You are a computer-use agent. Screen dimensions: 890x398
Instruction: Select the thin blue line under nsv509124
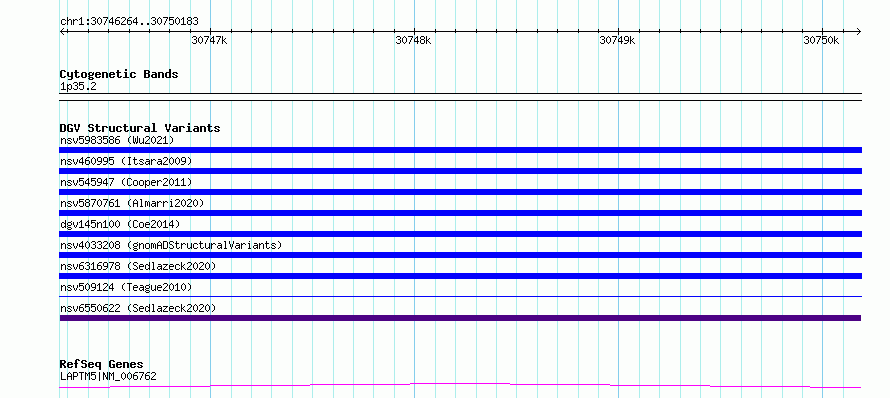(x=460, y=296)
